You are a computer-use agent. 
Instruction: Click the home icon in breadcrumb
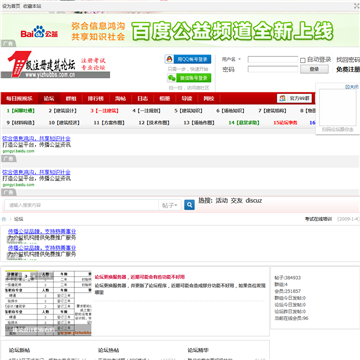pos(4,219)
